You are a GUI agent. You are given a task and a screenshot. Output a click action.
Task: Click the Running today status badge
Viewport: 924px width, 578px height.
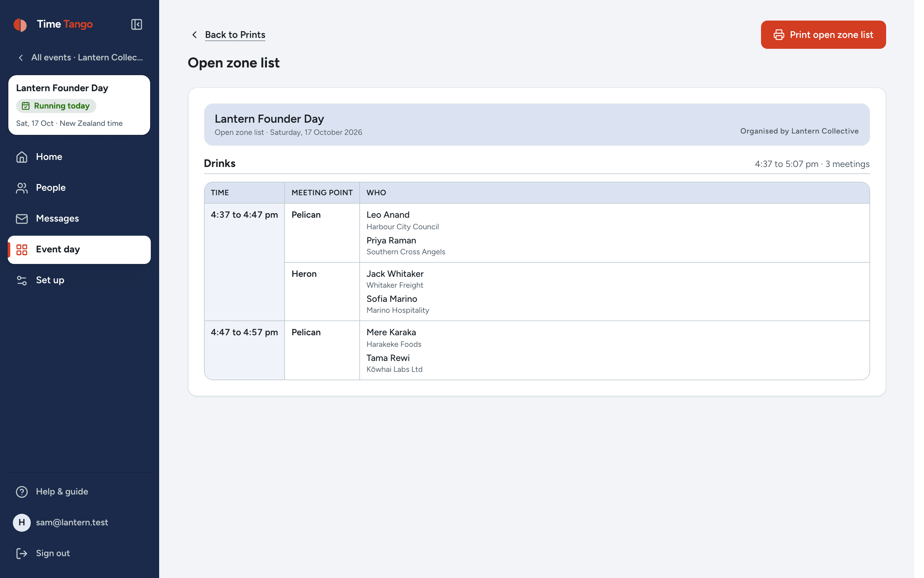tap(56, 106)
